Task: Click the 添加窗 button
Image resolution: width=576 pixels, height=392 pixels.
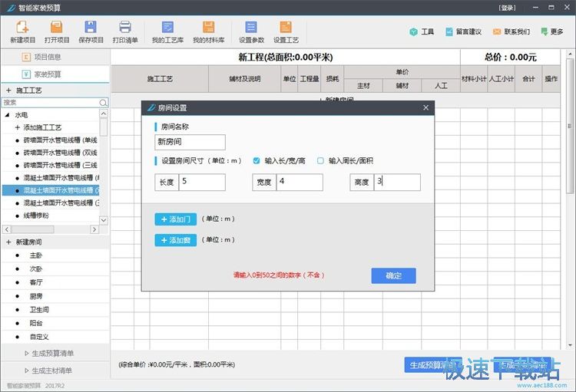Action: [176, 240]
